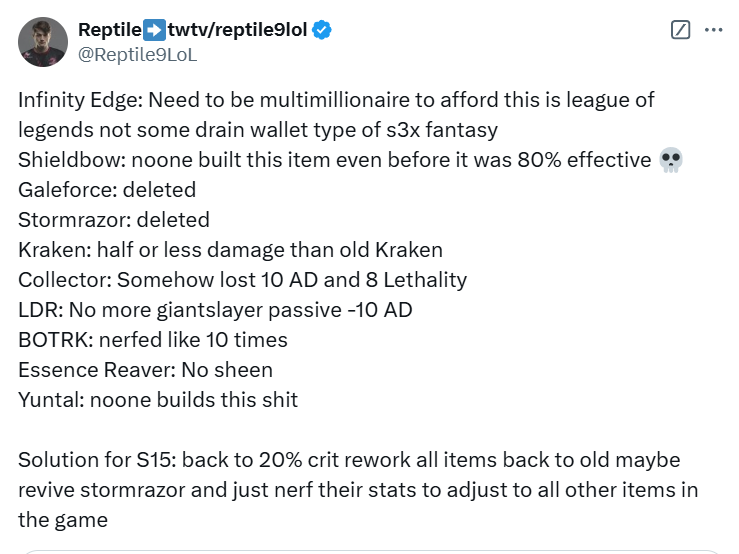The image size is (739, 554).
Task: Click the Collector lost AD text line
Action: click(x=242, y=280)
